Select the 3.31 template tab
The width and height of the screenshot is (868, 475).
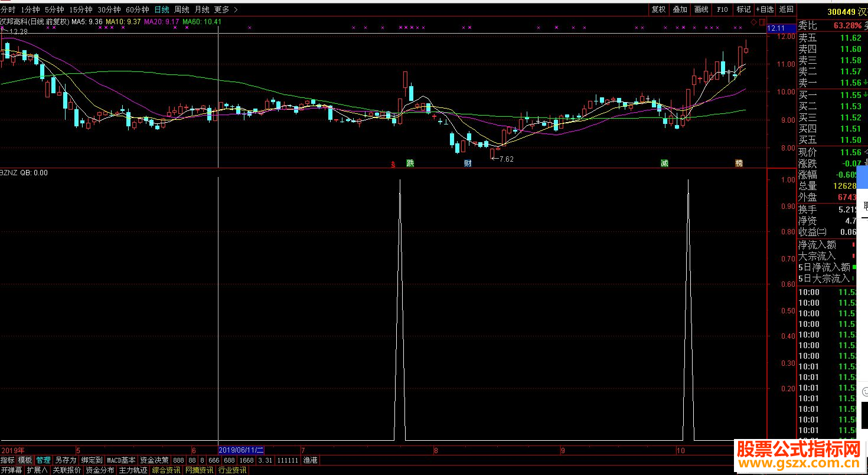click(x=265, y=460)
